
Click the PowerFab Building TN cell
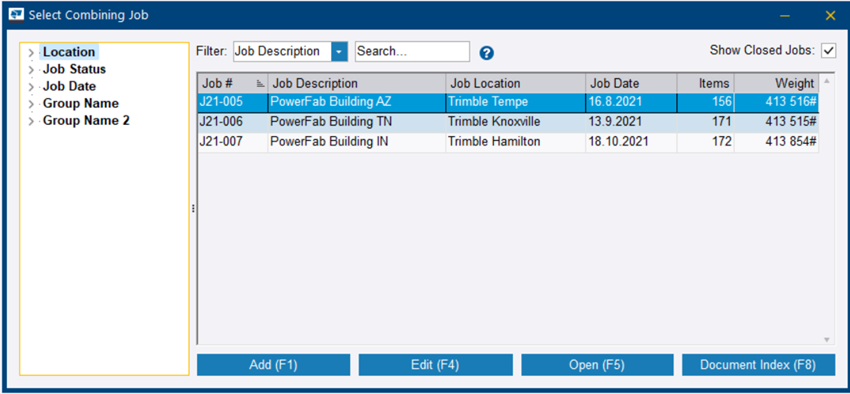(x=357, y=122)
